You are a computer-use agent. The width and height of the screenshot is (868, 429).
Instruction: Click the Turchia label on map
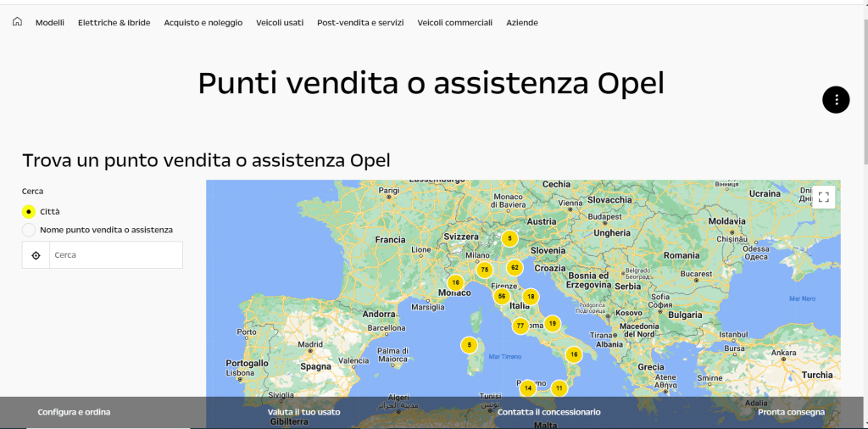(817, 375)
